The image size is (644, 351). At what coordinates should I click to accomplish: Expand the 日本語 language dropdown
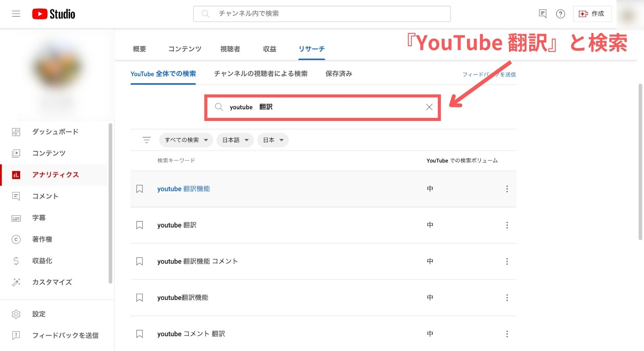(235, 140)
